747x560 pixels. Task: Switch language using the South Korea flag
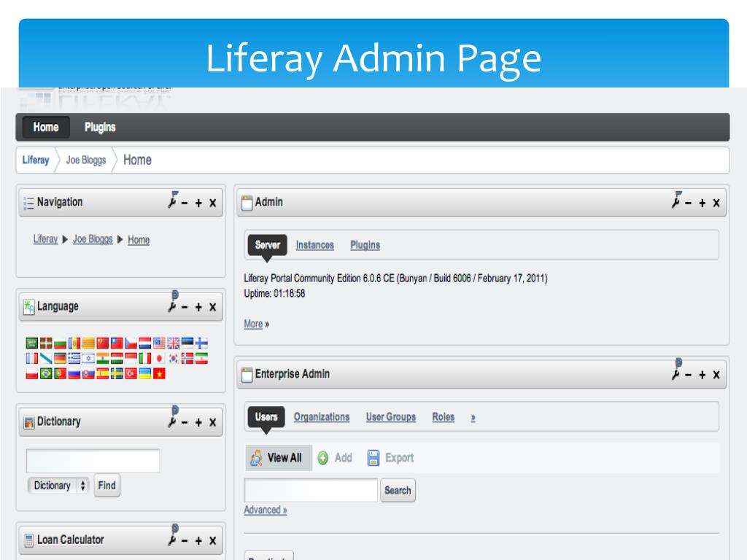174,358
